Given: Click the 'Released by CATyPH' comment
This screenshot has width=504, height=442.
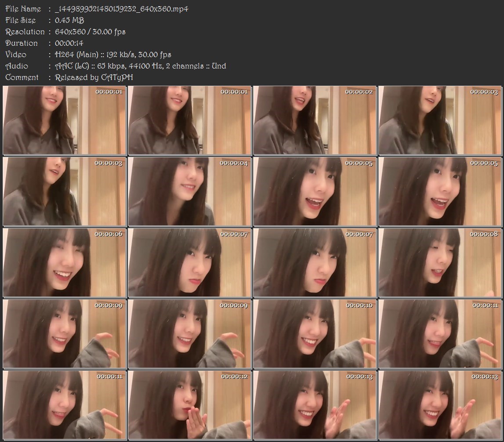Looking at the screenshot, I should 94,77.
